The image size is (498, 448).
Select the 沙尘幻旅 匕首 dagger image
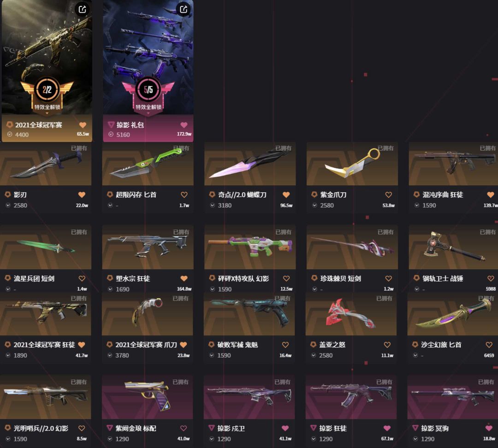click(453, 314)
